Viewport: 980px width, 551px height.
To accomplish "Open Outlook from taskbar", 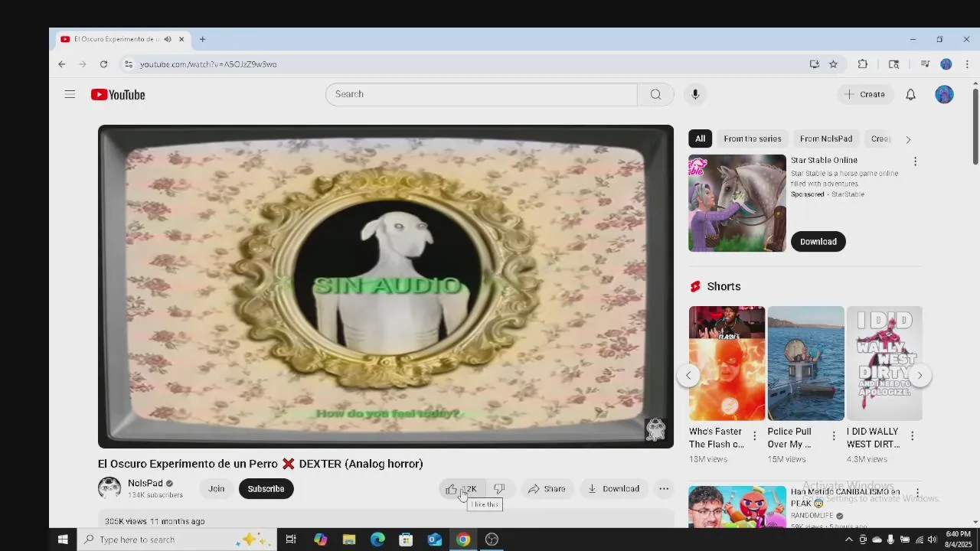I will (x=435, y=540).
